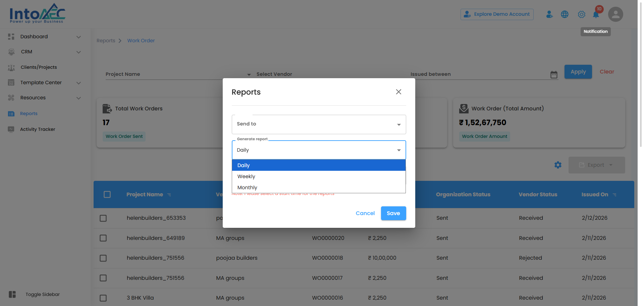
Task: Click the table column settings gear
Action: click(x=558, y=165)
